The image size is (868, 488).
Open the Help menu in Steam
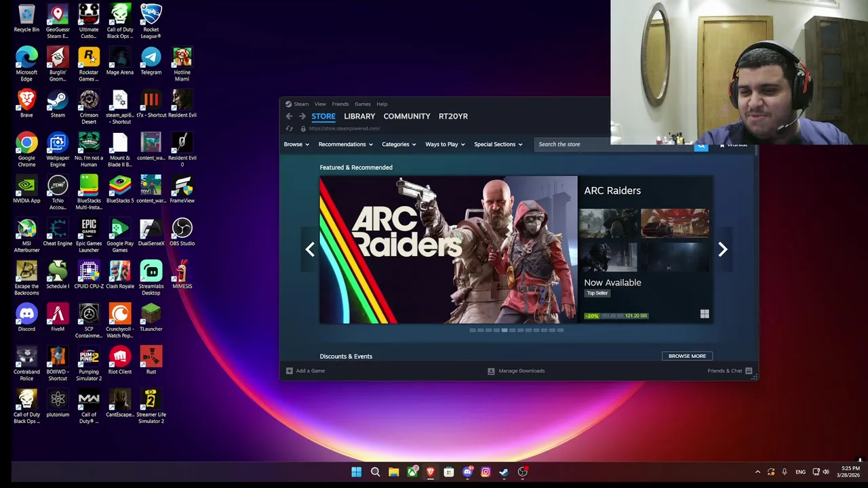[x=382, y=104]
